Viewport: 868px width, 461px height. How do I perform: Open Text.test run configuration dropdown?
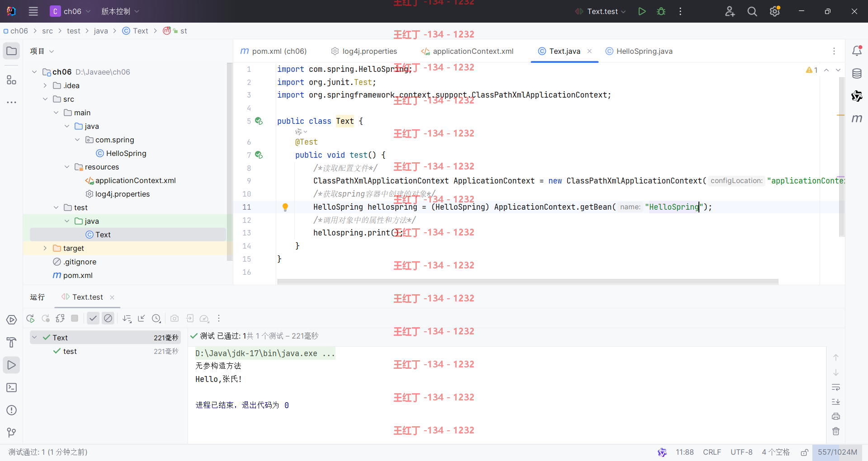601,11
